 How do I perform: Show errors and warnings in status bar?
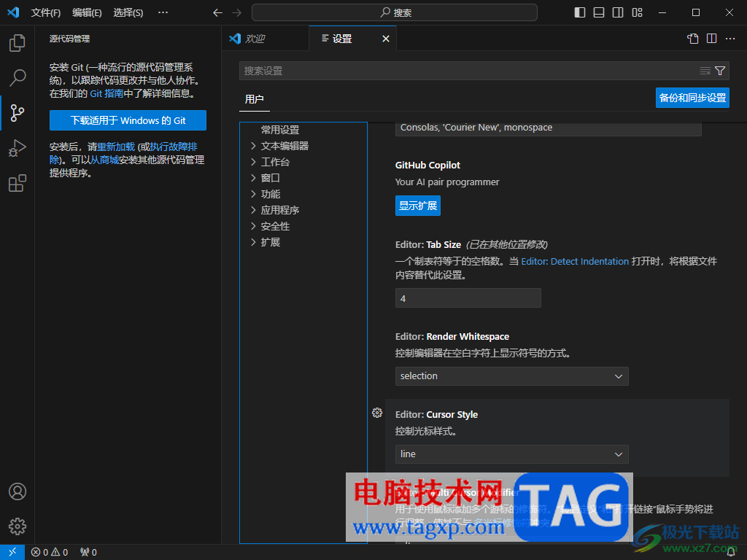[x=50, y=553]
